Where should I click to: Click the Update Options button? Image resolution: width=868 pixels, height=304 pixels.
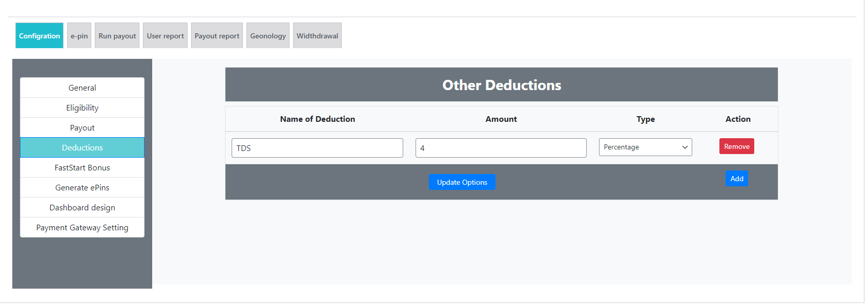point(462,182)
